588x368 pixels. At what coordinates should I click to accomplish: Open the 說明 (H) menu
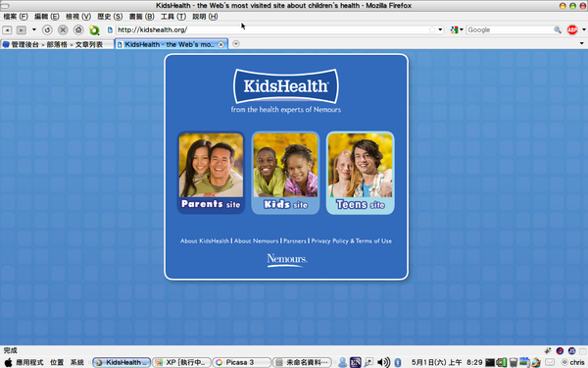(205, 17)
